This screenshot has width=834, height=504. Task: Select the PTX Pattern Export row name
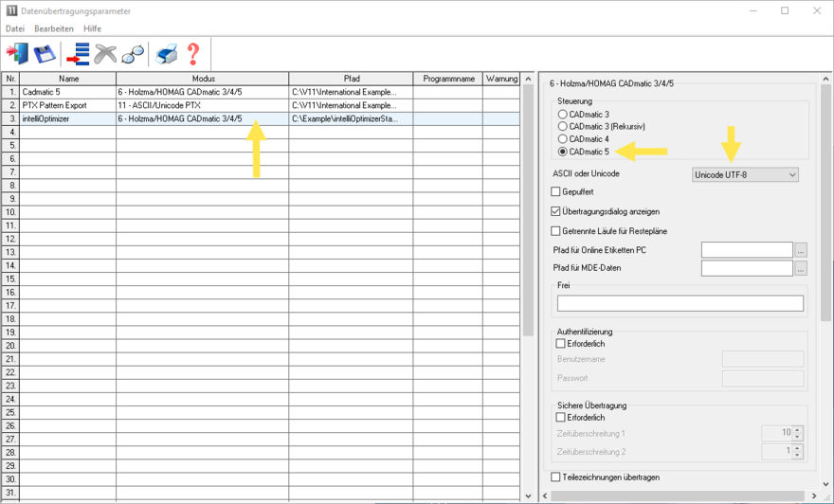[x=68, y=105]
